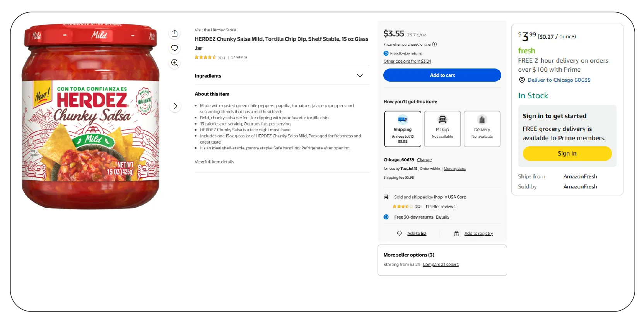This screenshot has width=644, height=320.
Task: Click the '23.7 ¢/oz' unit price text
Action: [416, 35]
